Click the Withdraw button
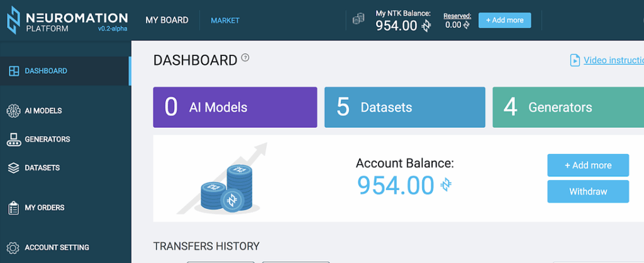This screenshot has height=263, width=644. click(x=587, y=191)
